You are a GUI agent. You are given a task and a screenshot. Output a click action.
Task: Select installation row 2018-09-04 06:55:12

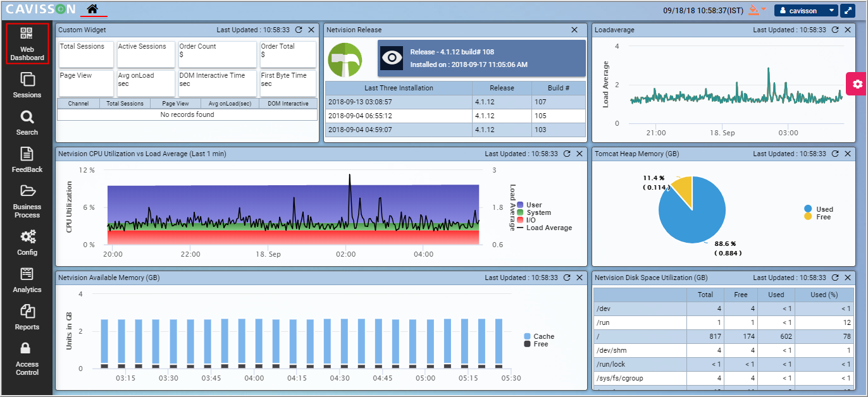pos(456,116)
